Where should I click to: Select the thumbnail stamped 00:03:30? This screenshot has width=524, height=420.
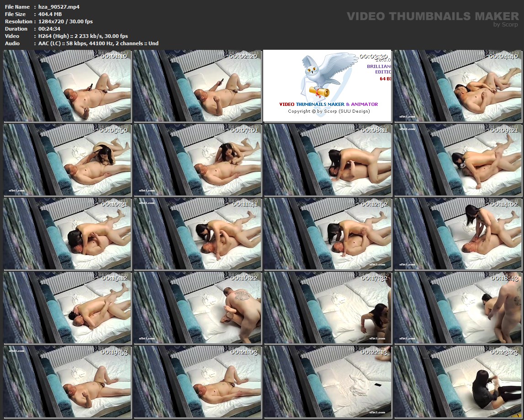point(327,86)
